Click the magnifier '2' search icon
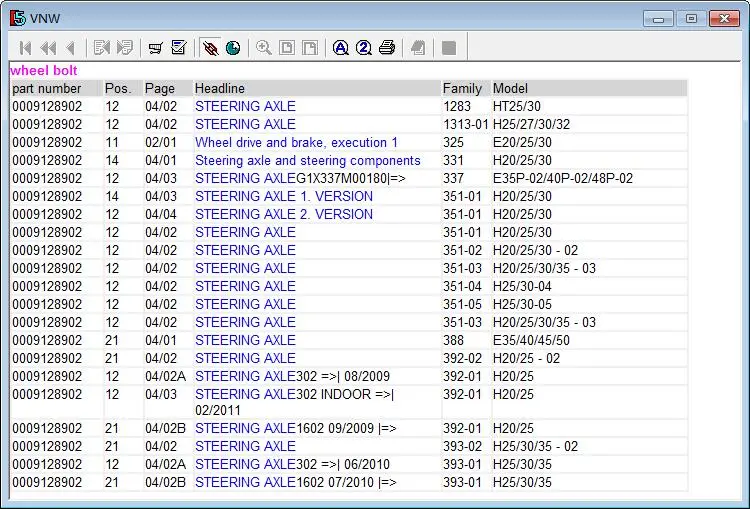Screen dimensions: 750x509 click(364, 48)
